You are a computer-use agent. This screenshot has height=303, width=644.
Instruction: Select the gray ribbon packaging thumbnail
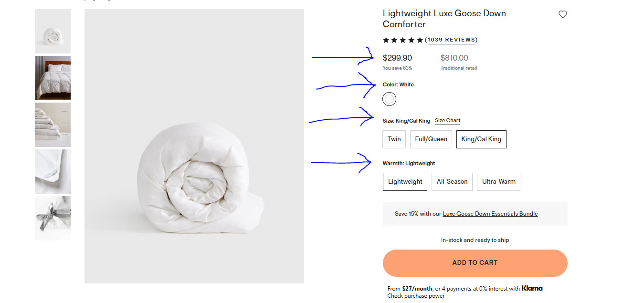point(53,218)
